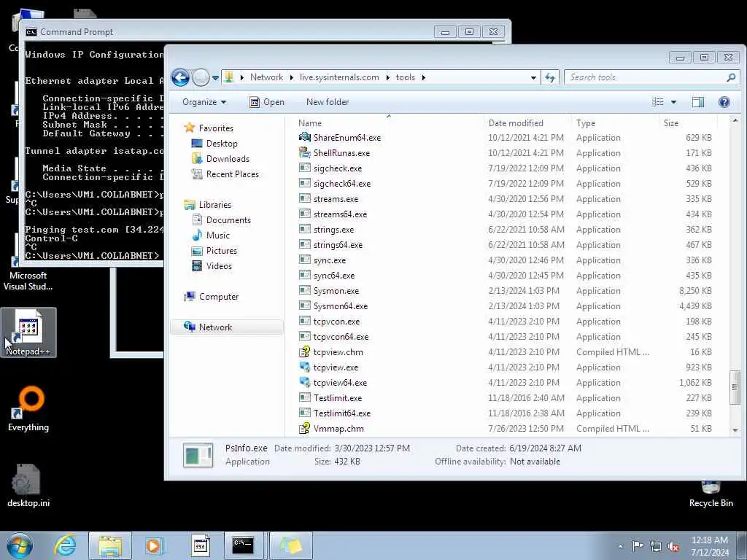Click the Command Prompt title bar icon
This screenshot has height=560, width=747.
(x=31, y=32)
